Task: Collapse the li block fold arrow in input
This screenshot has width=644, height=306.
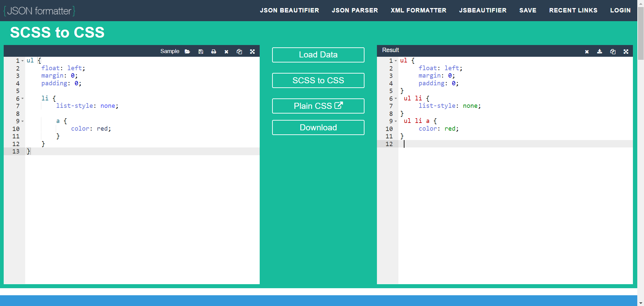Action: (23, 98)
